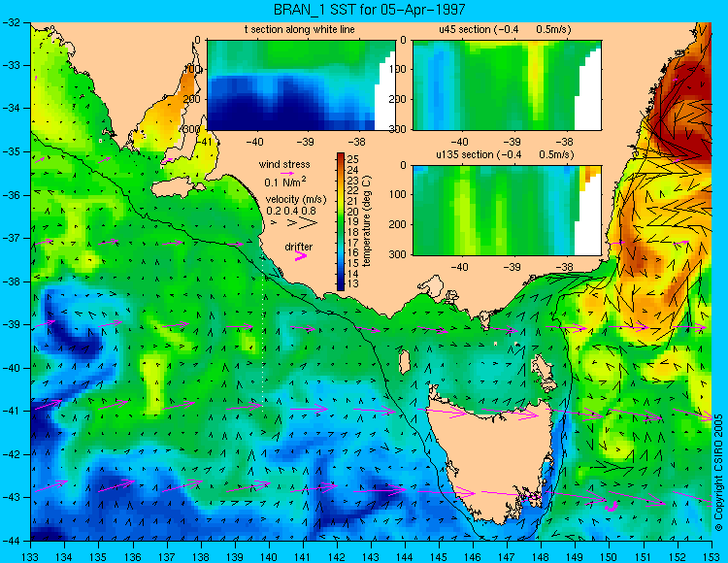Click the title text 'BRAN_1 SST for 05-Apr-1997'

[369, 10]
